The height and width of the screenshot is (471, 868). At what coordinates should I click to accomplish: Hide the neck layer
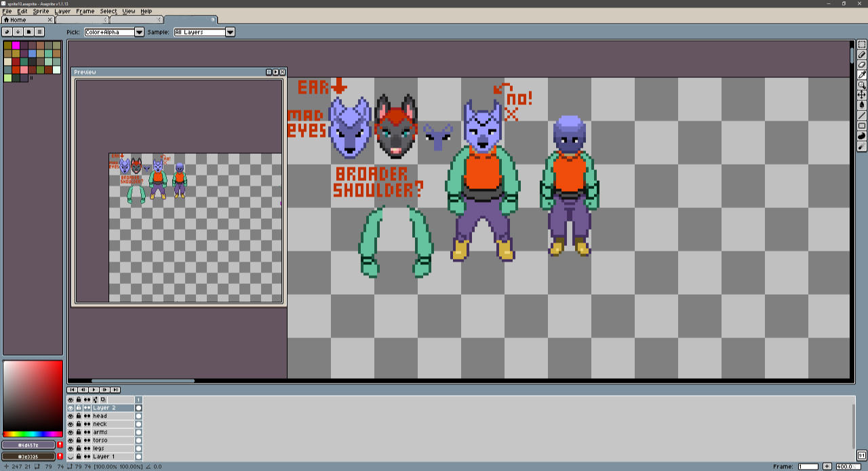point(71,424)
